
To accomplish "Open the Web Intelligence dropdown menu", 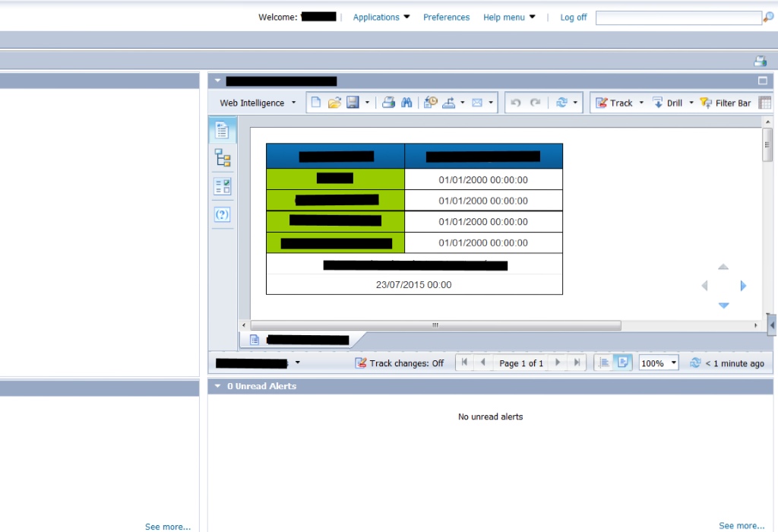I will pyautogui.click(x=258, y=103).
